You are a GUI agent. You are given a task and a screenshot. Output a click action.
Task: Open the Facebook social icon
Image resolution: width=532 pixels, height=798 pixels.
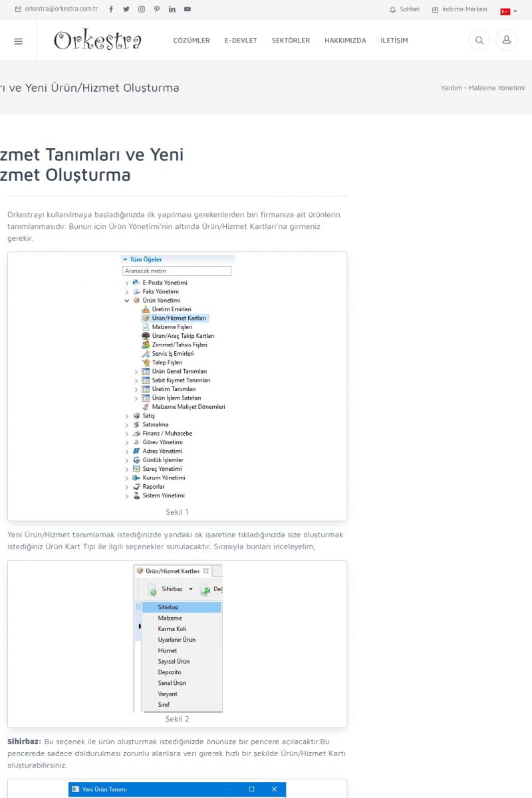(x=110, y=9)
